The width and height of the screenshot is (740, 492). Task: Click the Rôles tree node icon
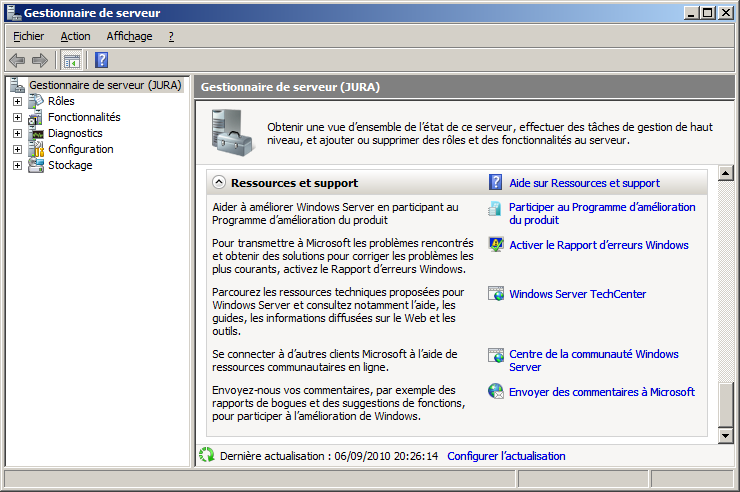click(36, 101)
